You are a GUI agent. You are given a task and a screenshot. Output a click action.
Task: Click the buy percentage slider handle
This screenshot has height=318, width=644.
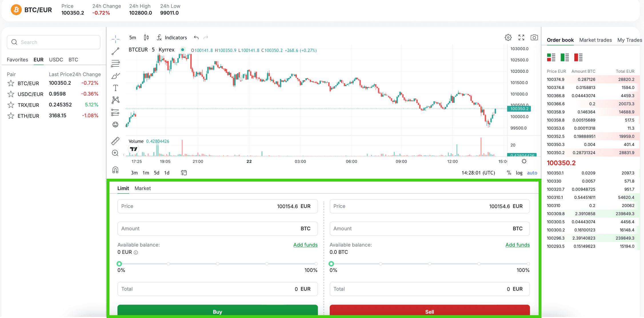pyautogui.click(x=119, y=264)
